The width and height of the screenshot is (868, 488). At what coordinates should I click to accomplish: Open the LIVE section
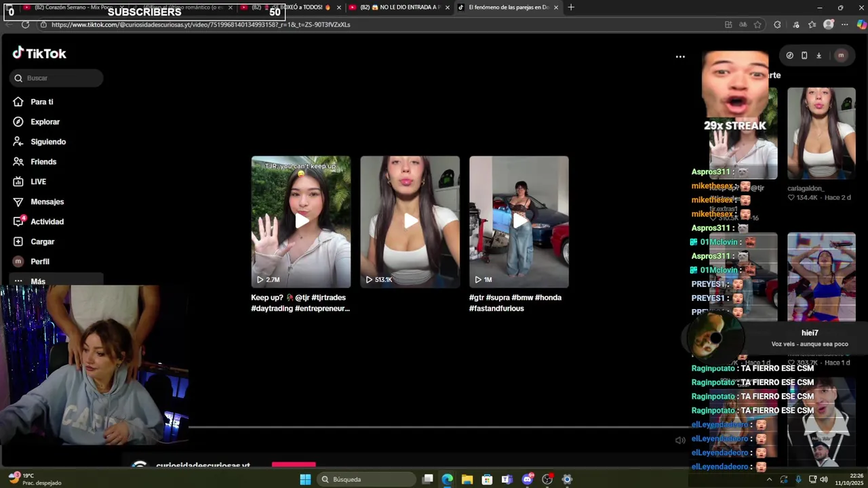[x=29, y=182]
